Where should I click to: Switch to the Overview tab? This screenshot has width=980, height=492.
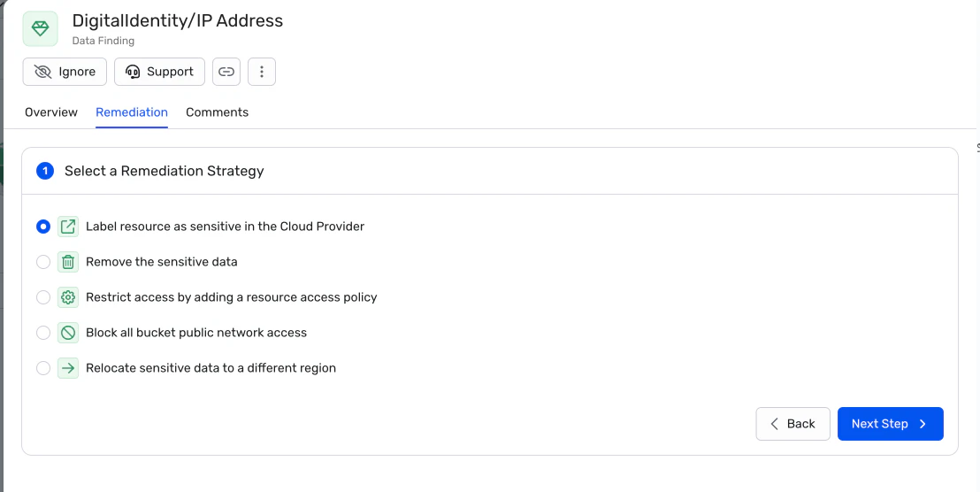click(x=51, y=112)
